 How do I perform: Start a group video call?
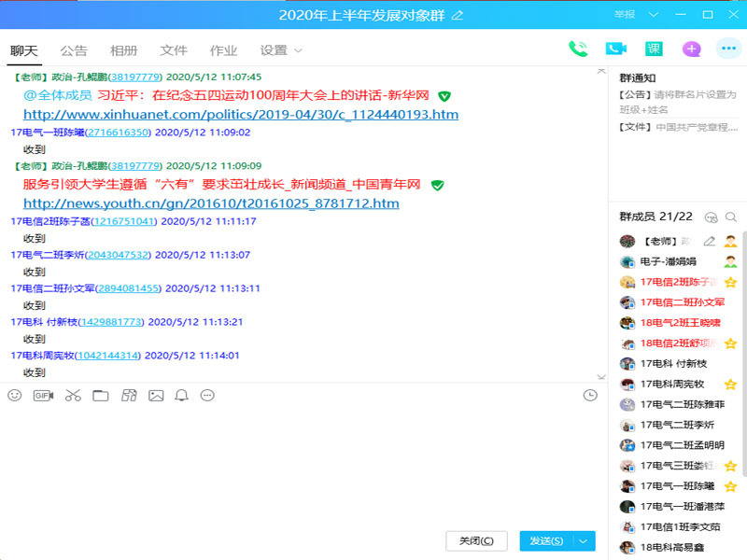click(615, 49)
